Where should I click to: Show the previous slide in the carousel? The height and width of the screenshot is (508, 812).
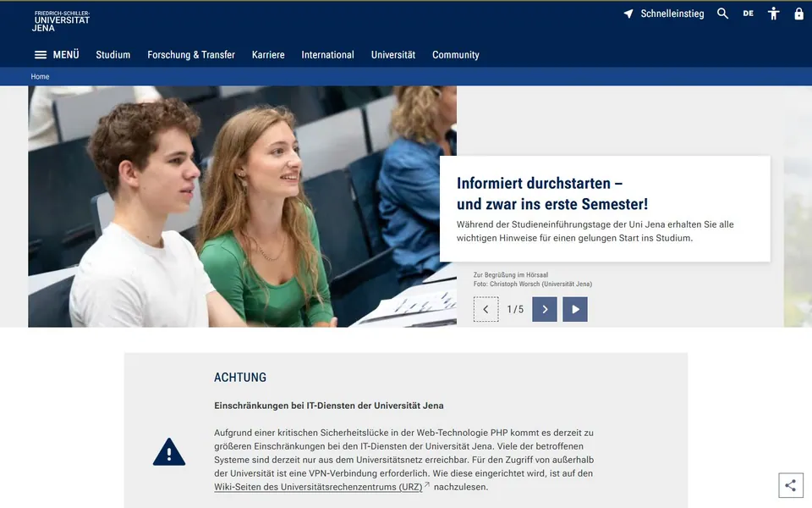[x=486, y=310]
